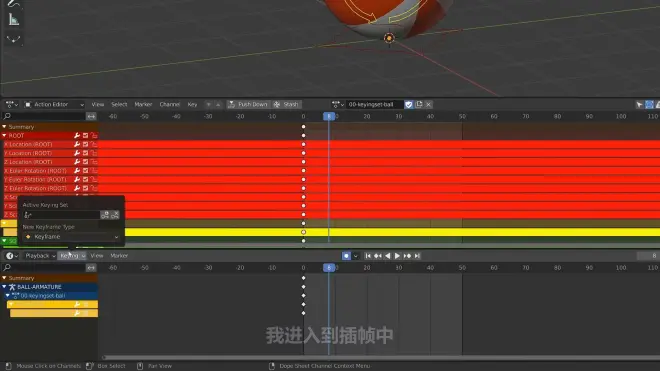Toggle modifiers wrench on X Location (ROOT)
This screenshot has height=371, width=660.
click(x=77, y=144)
